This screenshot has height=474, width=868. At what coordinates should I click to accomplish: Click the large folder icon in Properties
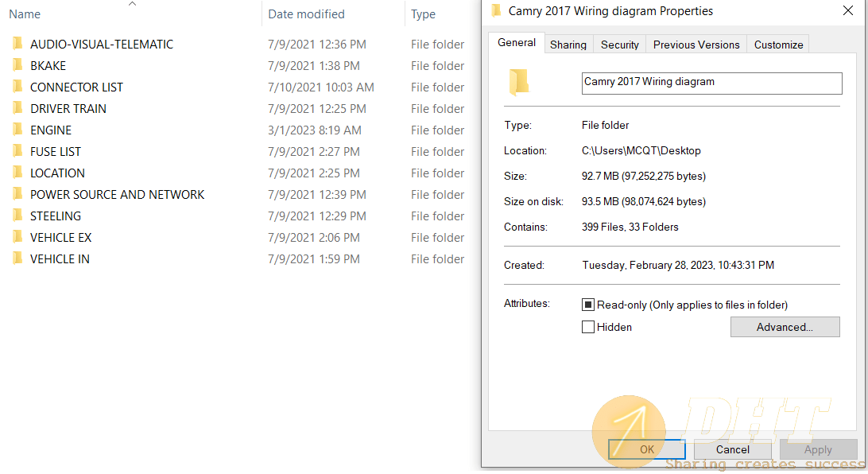click(519, 83)
